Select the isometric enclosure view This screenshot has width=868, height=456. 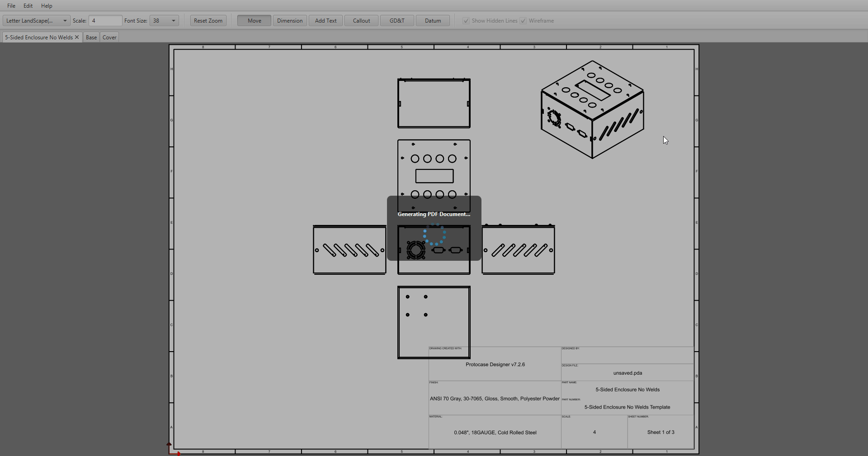click(592, 110)
